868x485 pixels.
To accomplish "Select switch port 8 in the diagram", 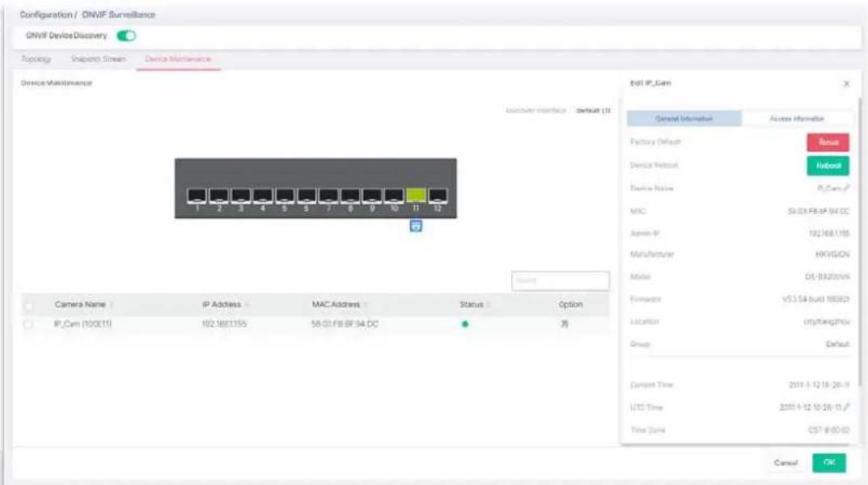I will pos(349,196).
